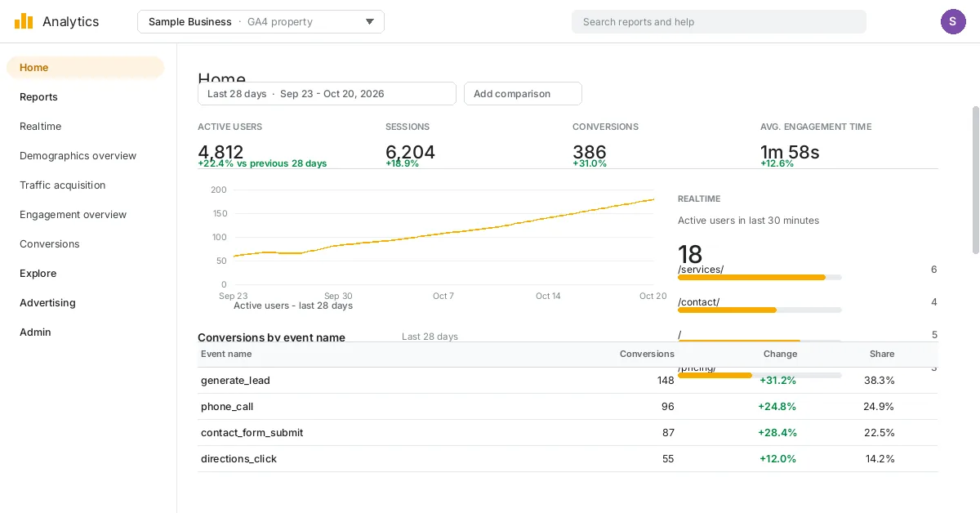980x513 pixels.
Task: Select the contact_form_submit event row
Action: tap(568, 433)
